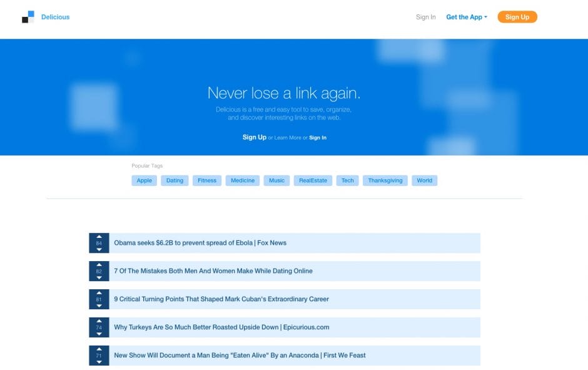Click the World tag
The width and height of the screenshot is (588, 370).
point(424,180)
